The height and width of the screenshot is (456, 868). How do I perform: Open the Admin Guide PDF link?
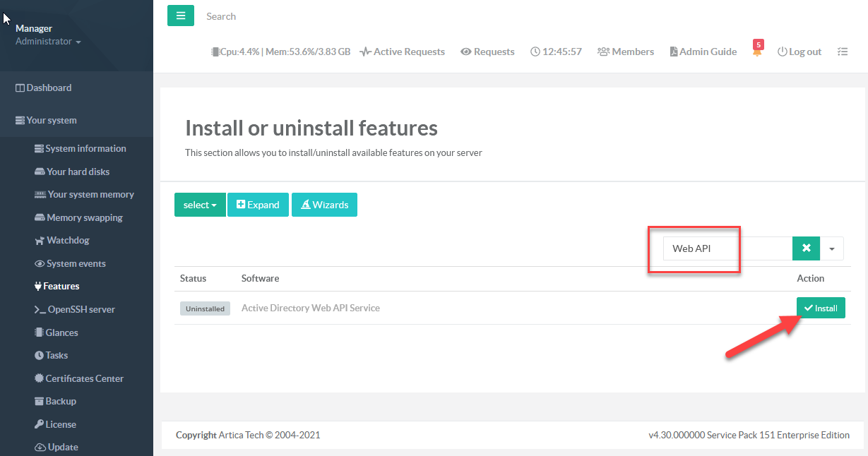coord(703,52)
